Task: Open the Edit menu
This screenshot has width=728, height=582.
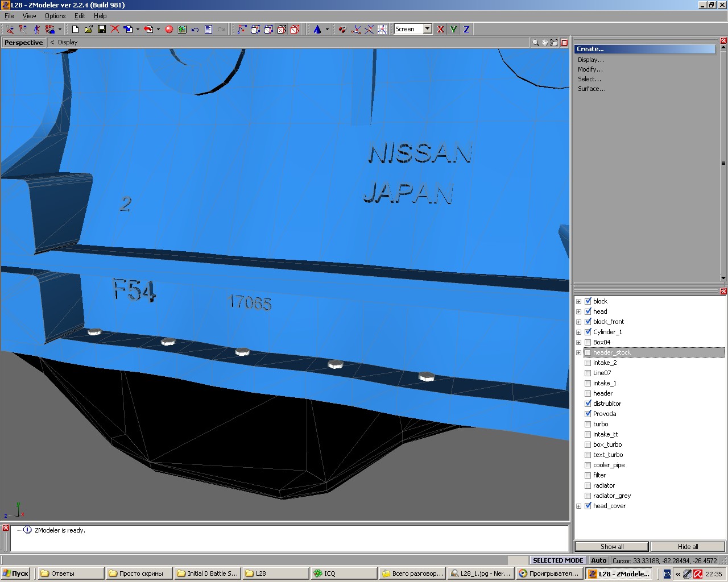Action: click(80, 16)
